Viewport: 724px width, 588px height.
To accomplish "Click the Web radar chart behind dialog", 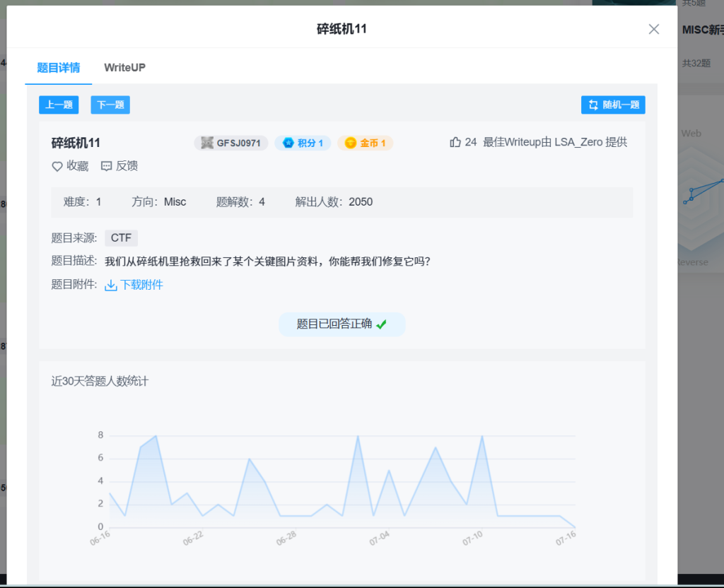I will [691, 133].
